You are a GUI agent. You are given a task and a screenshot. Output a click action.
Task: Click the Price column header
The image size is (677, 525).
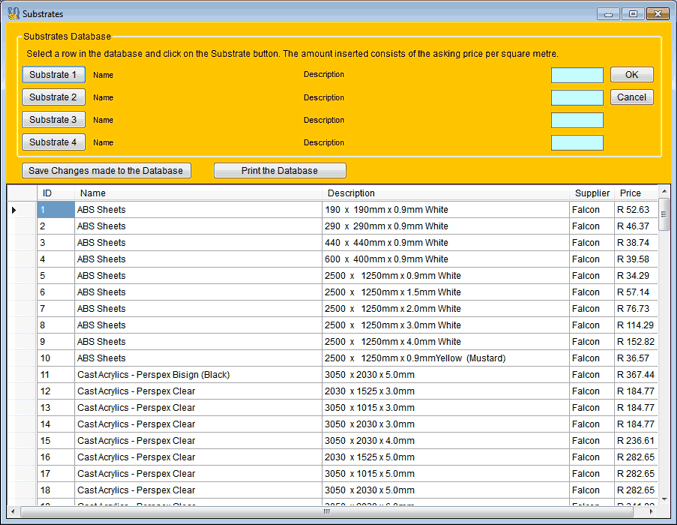tap(630, 193)
